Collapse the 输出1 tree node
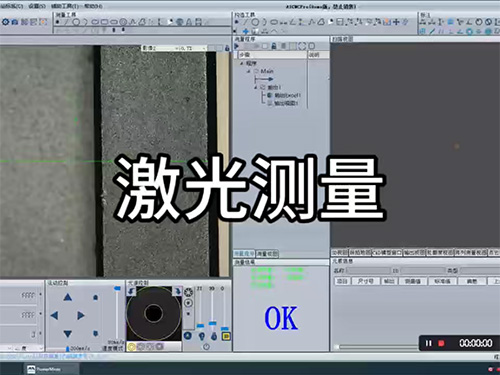500x375 pixels. [x=256, y=87]
